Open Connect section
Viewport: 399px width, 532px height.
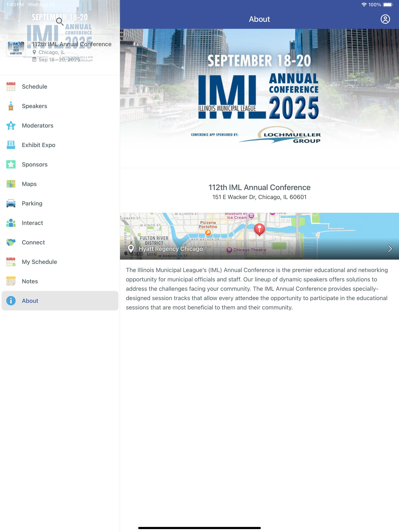pyautogui.click(x=60, y=242)
